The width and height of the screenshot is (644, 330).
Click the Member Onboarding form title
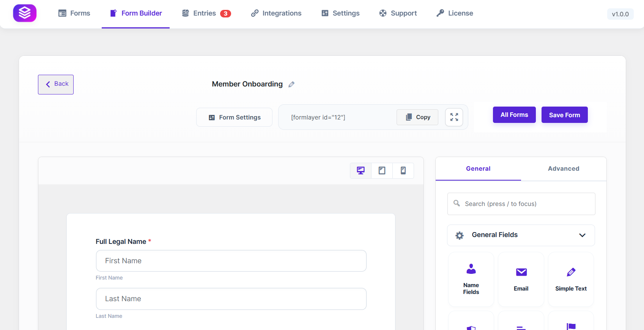coord(247,84)
